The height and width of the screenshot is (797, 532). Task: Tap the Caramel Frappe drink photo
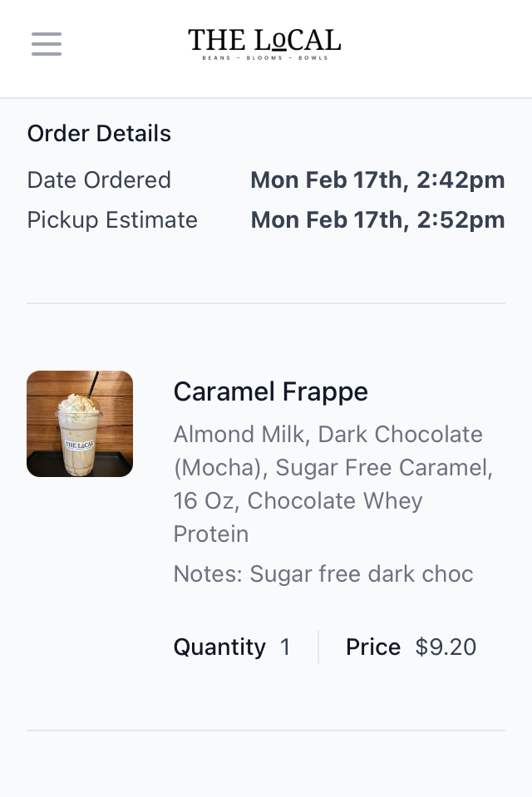click(80, 424)
